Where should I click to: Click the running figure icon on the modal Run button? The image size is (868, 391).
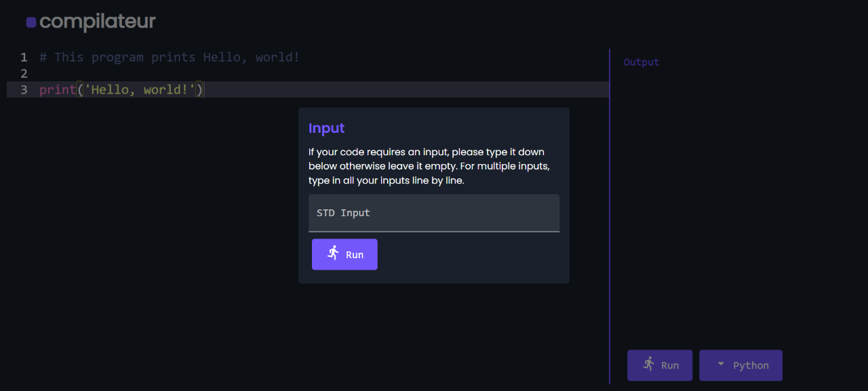(333, 253)
